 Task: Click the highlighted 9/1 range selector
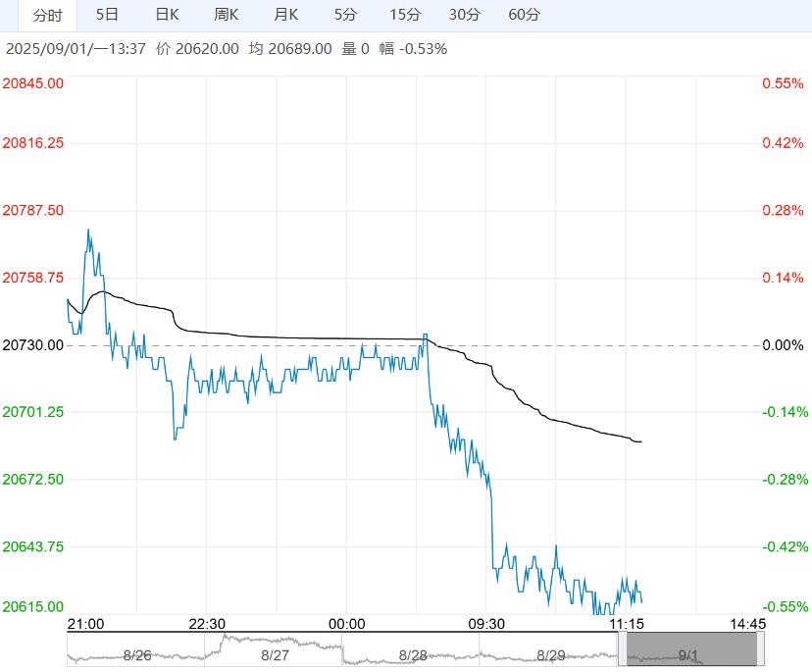[689, 651]
